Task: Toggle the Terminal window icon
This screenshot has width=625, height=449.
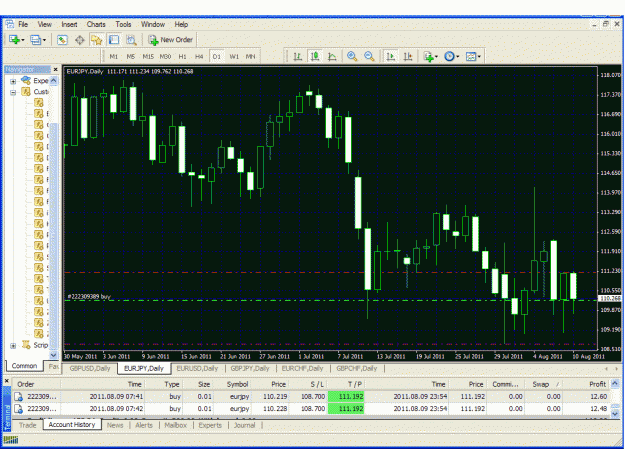Action: point(114,40)
